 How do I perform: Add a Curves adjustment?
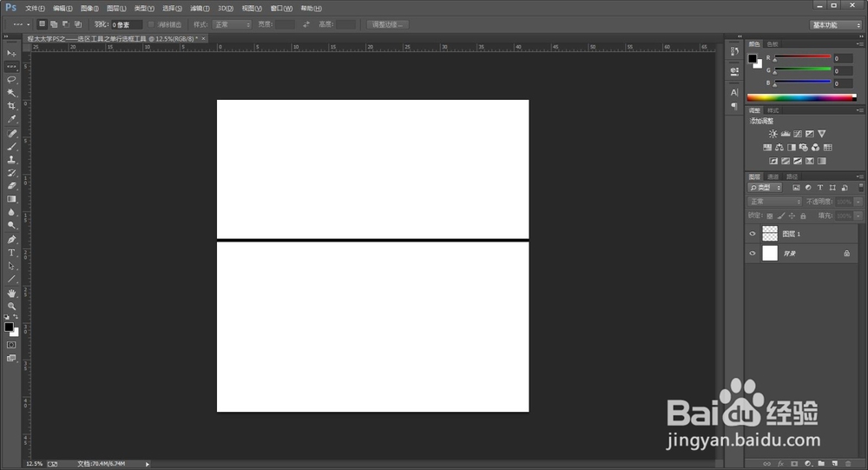(797, 134)
